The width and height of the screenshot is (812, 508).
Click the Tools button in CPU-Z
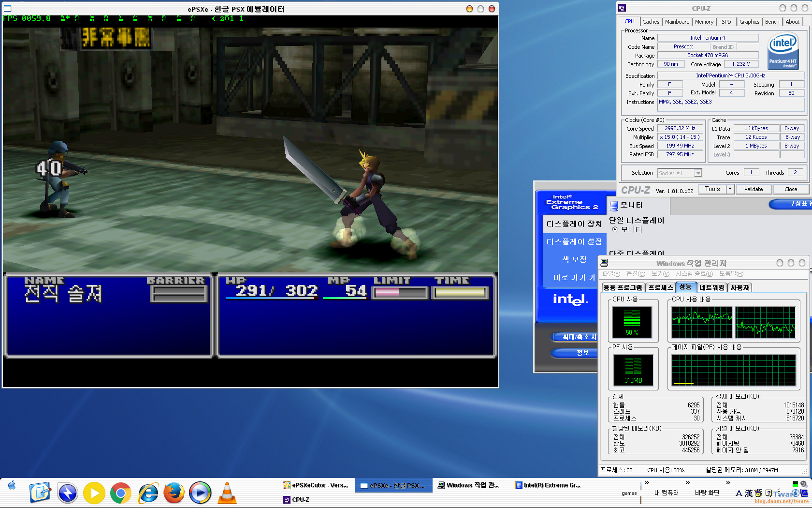tap(712, 189)
